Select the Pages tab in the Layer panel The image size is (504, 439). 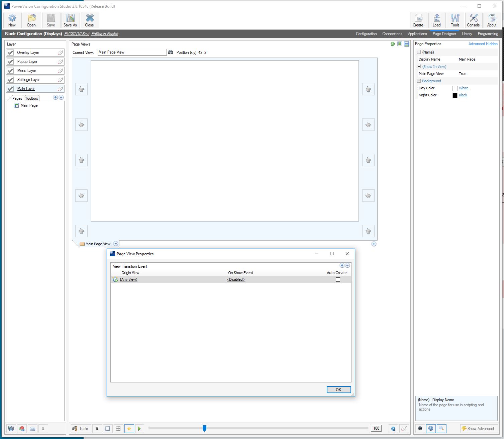click(x=17, y=98)
